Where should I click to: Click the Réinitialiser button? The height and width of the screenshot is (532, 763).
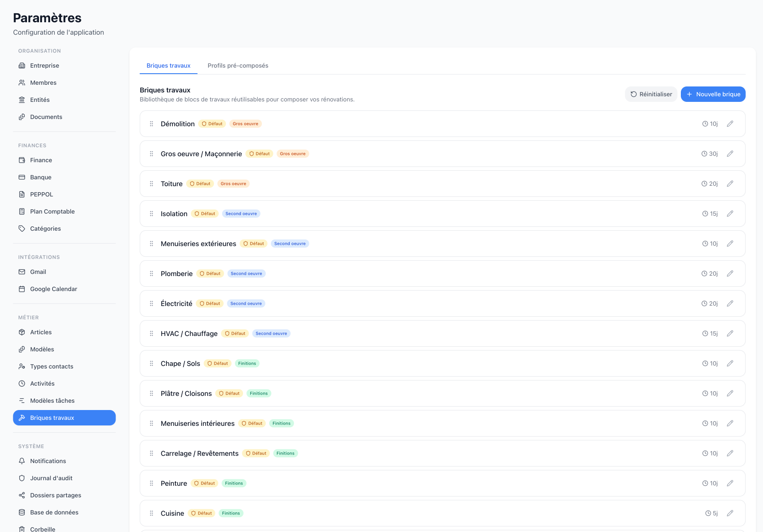(651, 94)
